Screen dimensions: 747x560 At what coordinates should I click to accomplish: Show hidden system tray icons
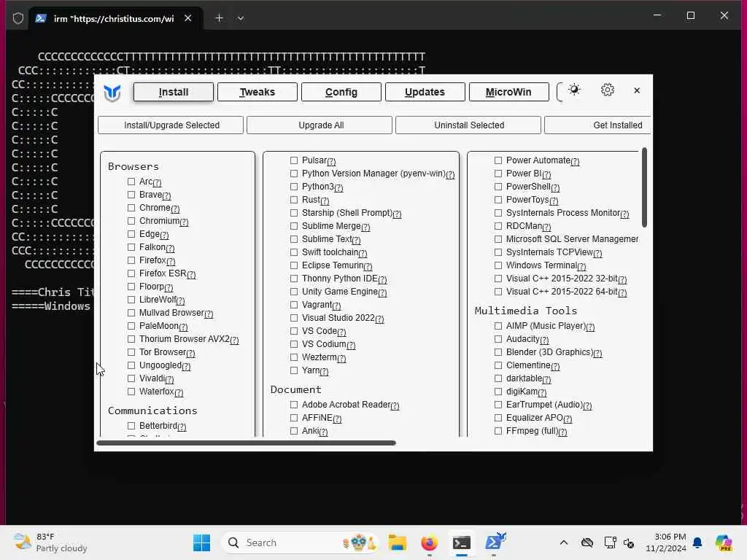tap(564, 542)
